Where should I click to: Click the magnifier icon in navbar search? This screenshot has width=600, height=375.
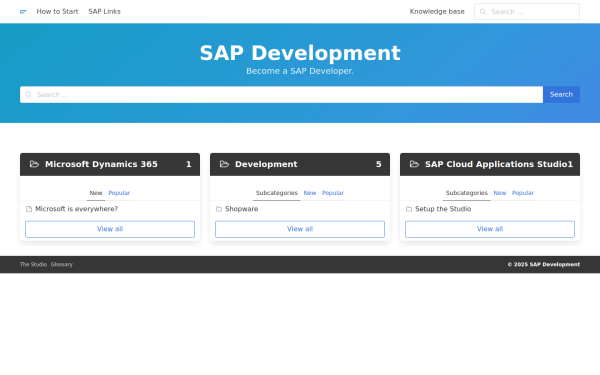(x=483, y=12)
